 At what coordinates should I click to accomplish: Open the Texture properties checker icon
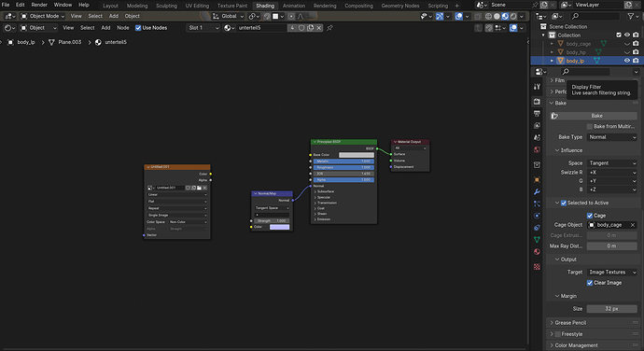tap(537, 267)
